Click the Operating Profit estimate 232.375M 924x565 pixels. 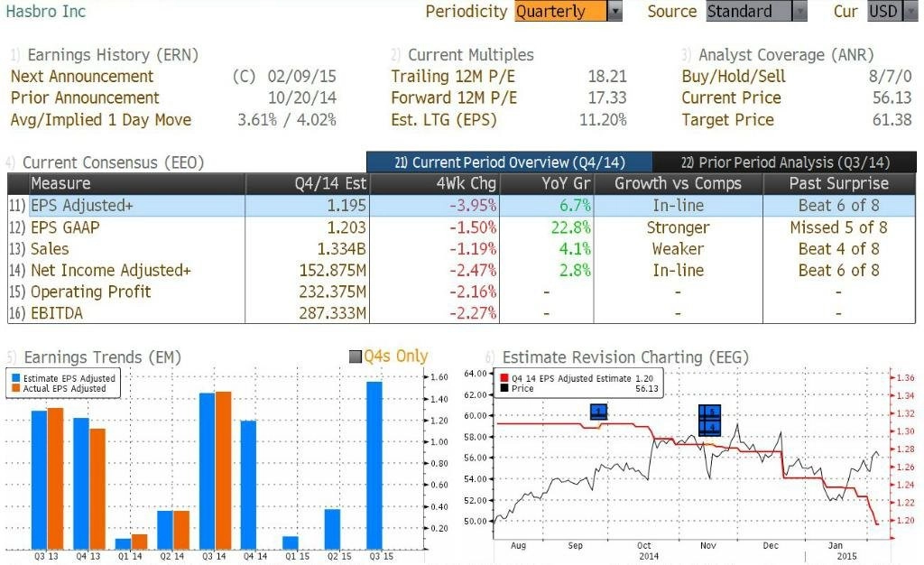click(333, 292)
